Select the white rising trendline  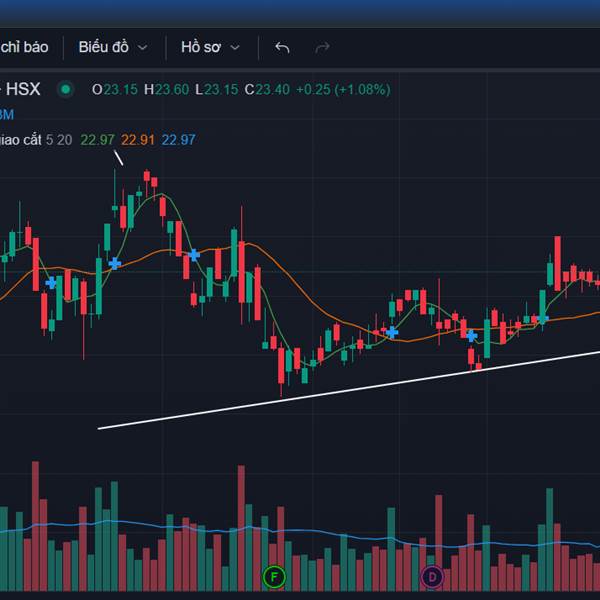coord(349,390)
